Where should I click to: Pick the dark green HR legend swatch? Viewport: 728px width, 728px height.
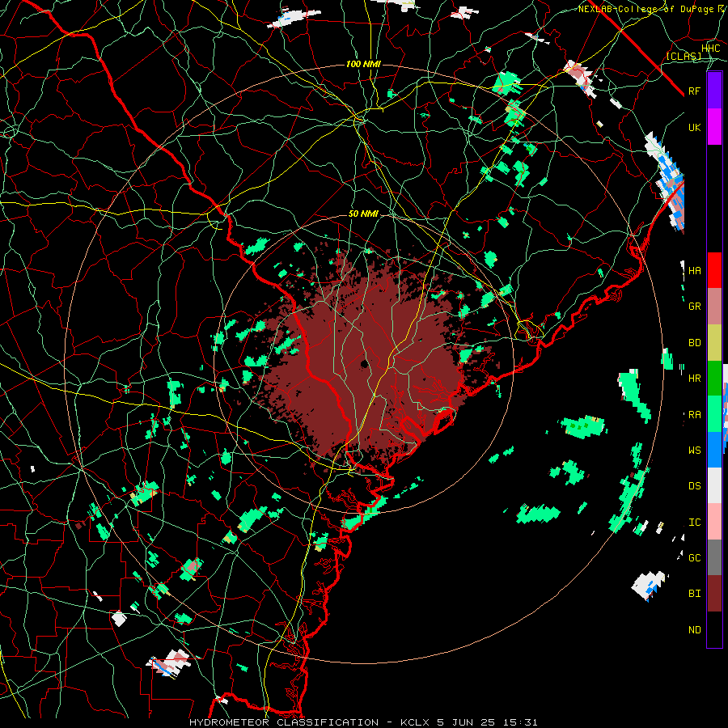(714, 379)
